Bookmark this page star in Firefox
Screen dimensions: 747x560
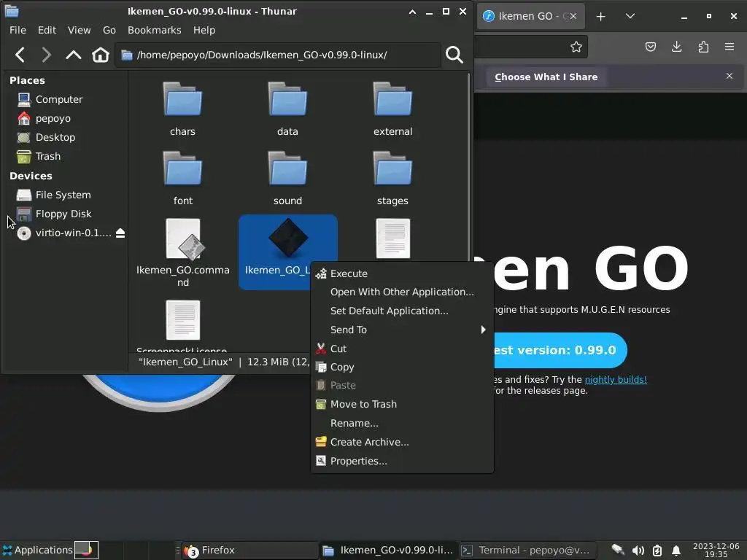576,47
